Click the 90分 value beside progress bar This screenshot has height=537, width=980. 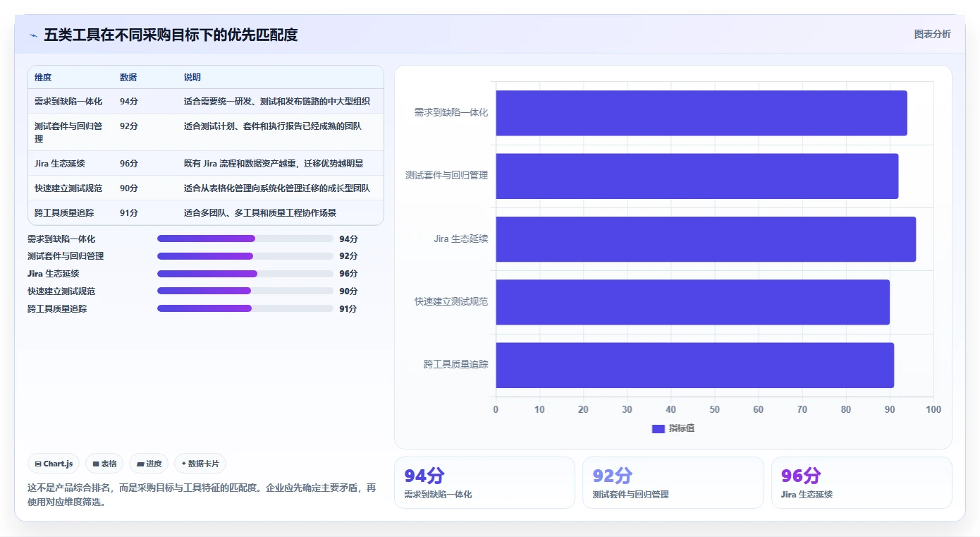coord(348,291)
